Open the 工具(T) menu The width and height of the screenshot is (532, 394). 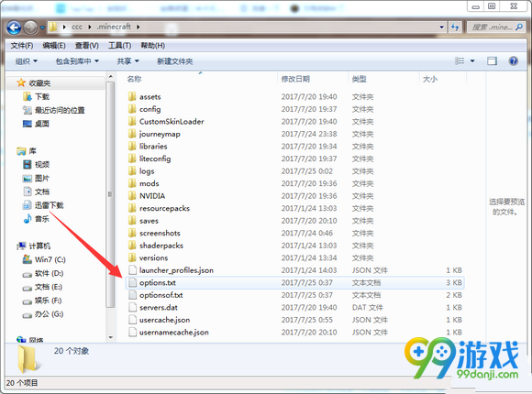coord(120,46)
